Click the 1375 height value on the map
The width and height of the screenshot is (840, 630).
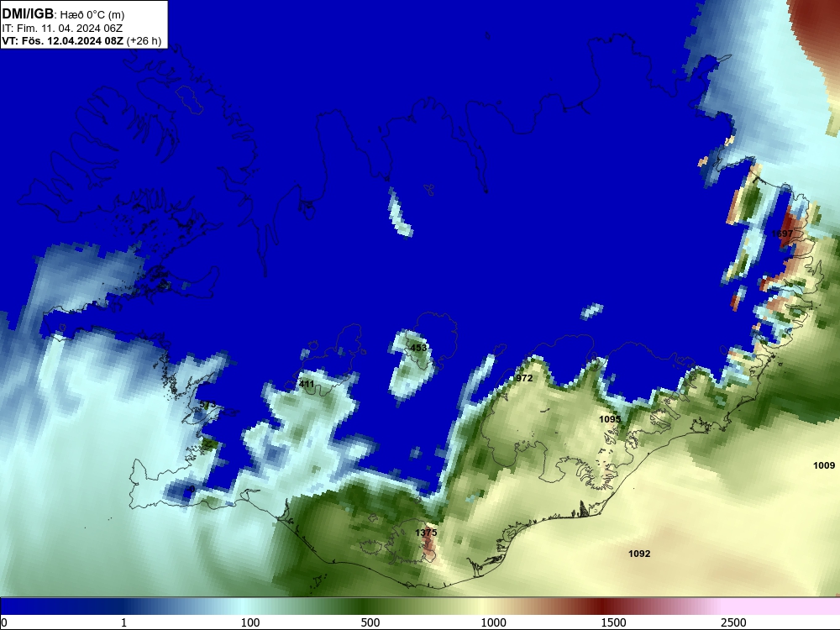pos(426,533)
